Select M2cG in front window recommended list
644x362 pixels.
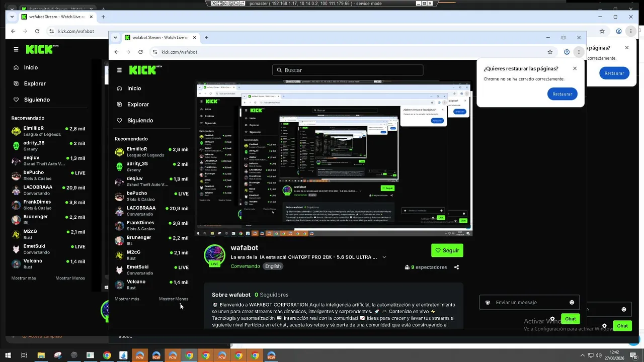(151, 255)
